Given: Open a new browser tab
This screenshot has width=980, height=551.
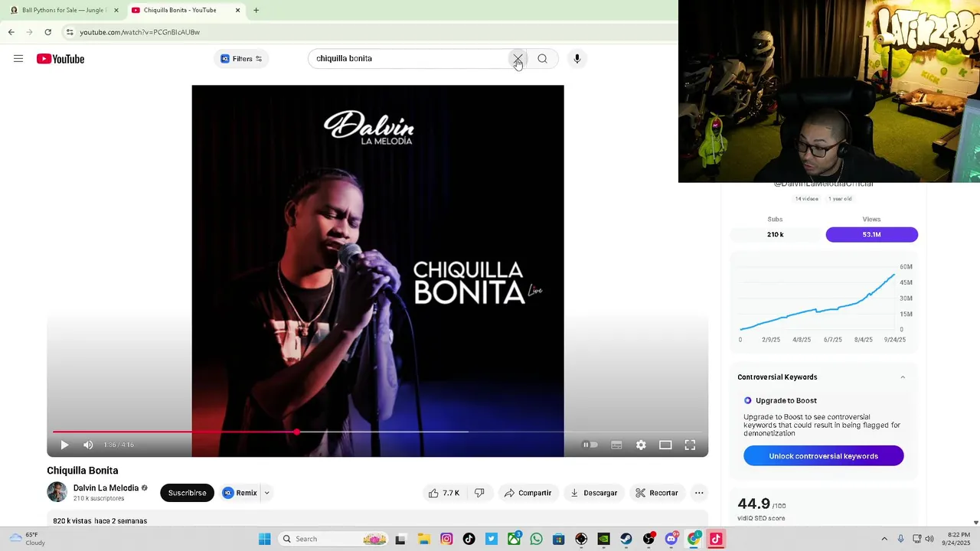Looking at the screenshot, I should pos(256,10).
